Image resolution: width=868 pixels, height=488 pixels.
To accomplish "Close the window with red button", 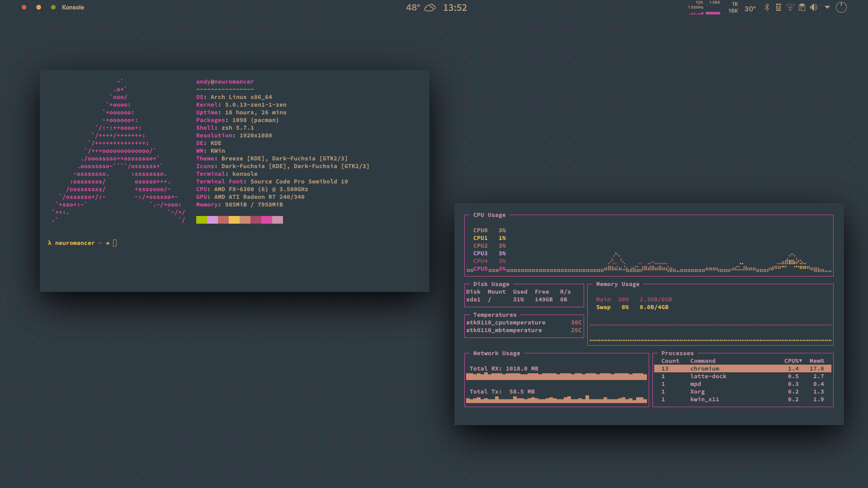I will coord(24,7).
